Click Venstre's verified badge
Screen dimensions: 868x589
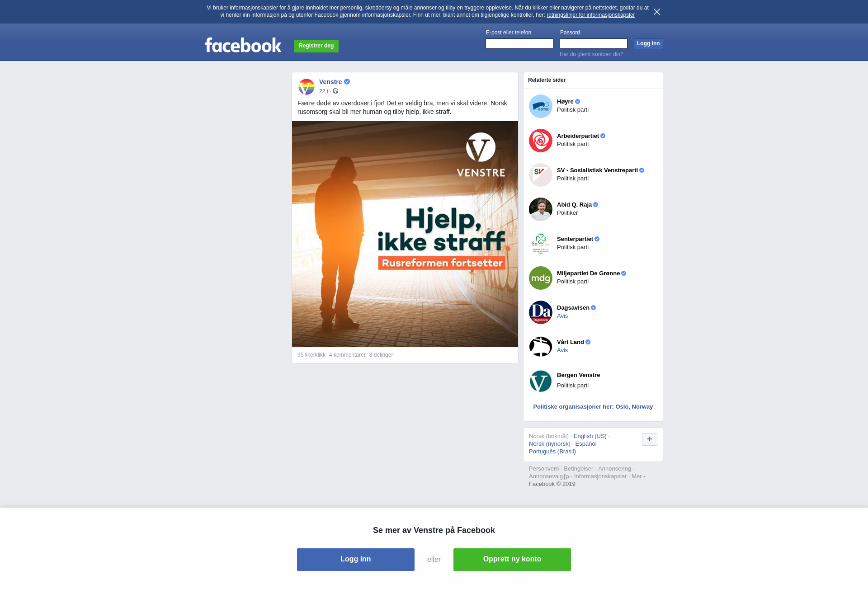point(347,82)
